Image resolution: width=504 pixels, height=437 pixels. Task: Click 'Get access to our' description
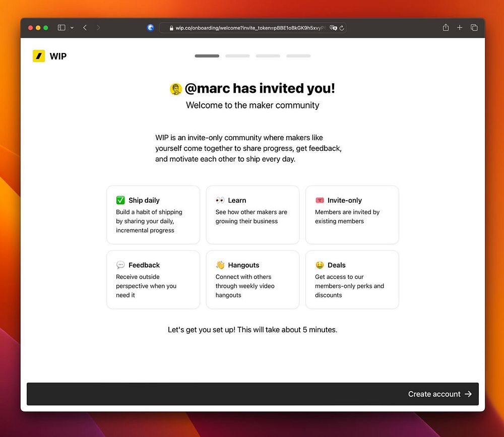coord(349,286)
